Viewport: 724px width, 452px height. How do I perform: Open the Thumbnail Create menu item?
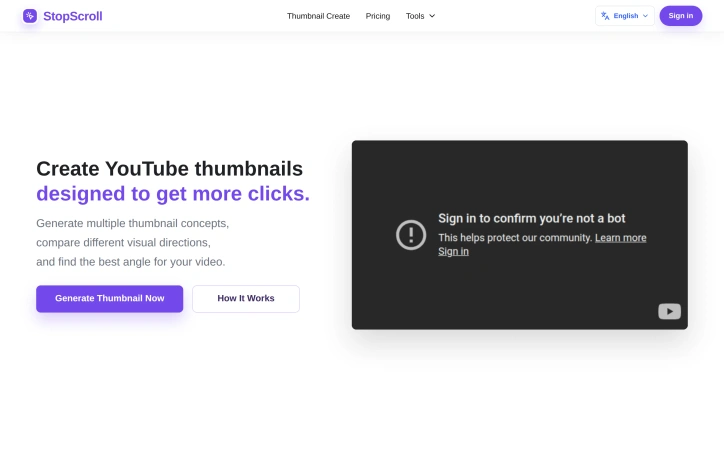coord(318,16)
